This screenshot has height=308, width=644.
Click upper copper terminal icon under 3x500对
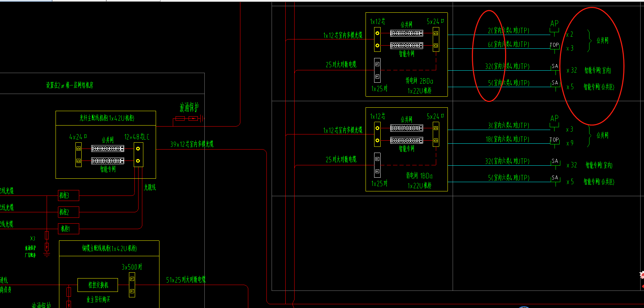pyautogui.click(x=132, y=279)
